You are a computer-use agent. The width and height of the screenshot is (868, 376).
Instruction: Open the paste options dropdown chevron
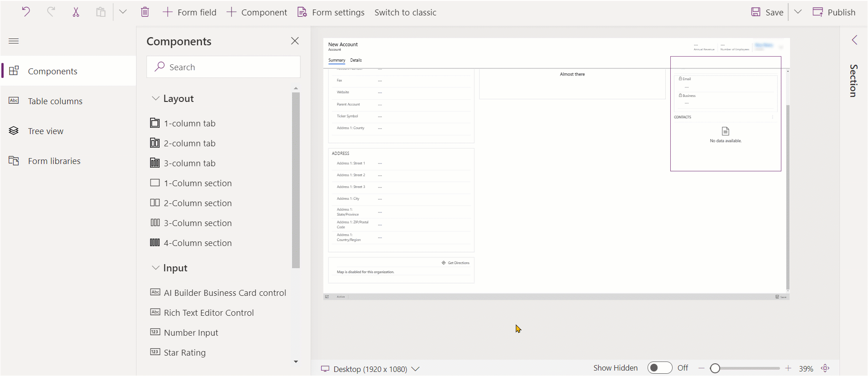pos(123,12)
